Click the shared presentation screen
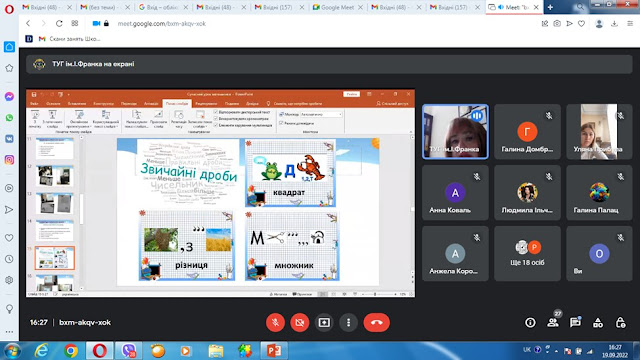This screenshot has width=640, height=360. pyautogui.click(x=221, y=193)
